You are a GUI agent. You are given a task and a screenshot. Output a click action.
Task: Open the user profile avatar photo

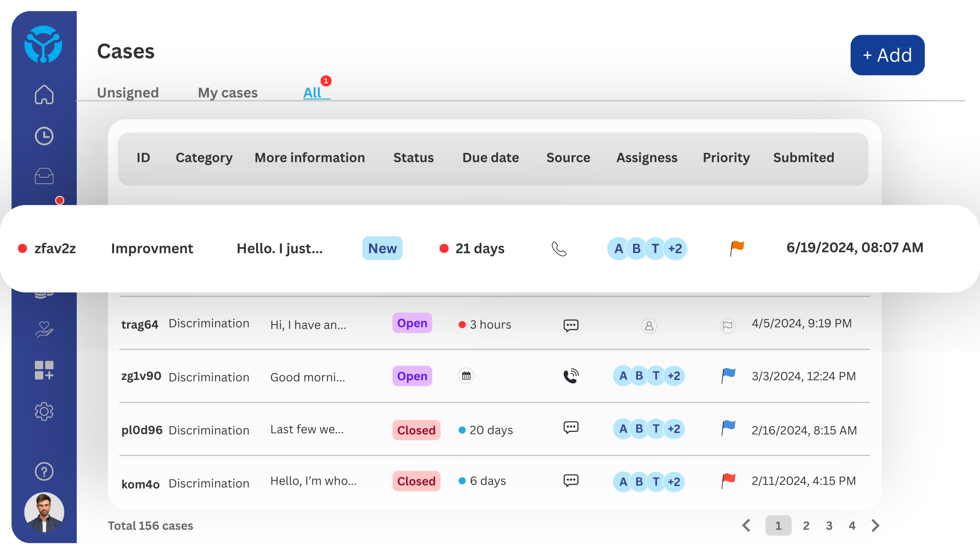[x=44, y=512]
